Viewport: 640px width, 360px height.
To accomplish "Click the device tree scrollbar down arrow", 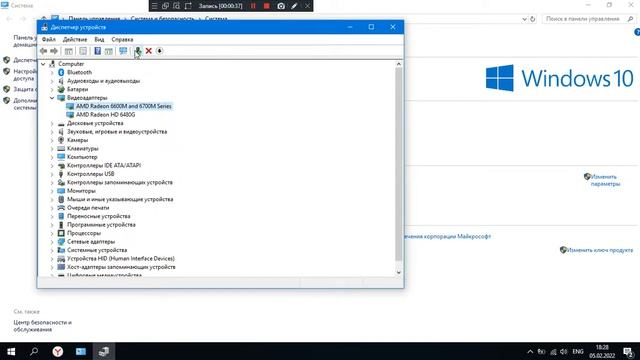I will click(x=399, y=272).
